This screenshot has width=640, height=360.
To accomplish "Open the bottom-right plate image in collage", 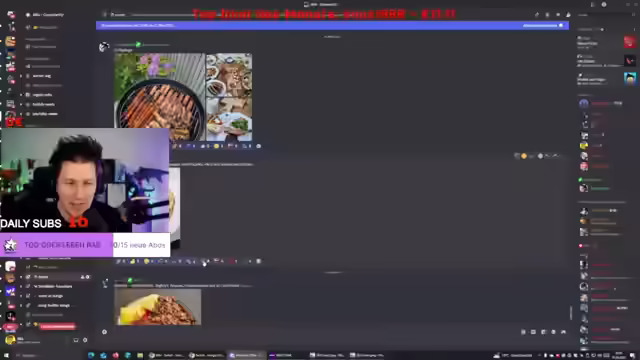I will (229, 119).
